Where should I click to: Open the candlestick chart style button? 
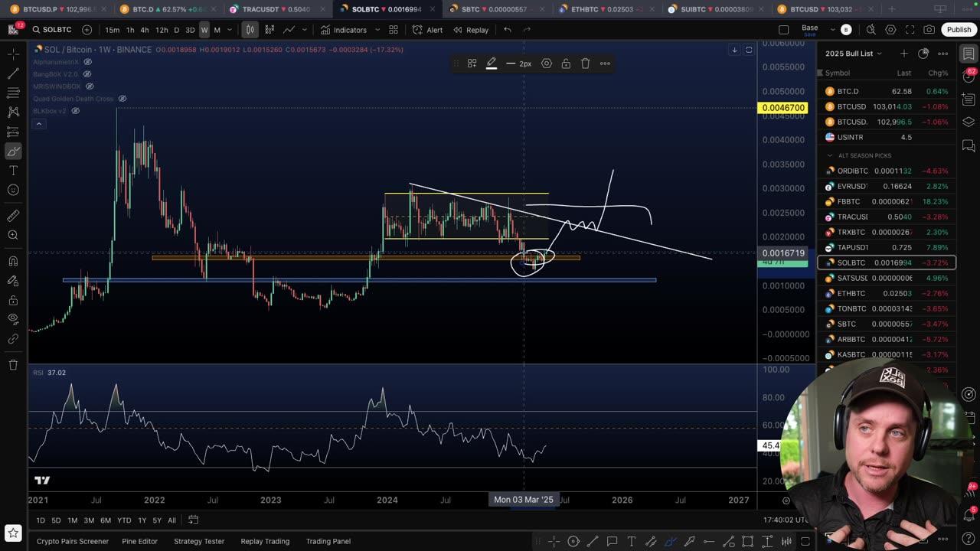pyautogui.click(x=250, y=30)
